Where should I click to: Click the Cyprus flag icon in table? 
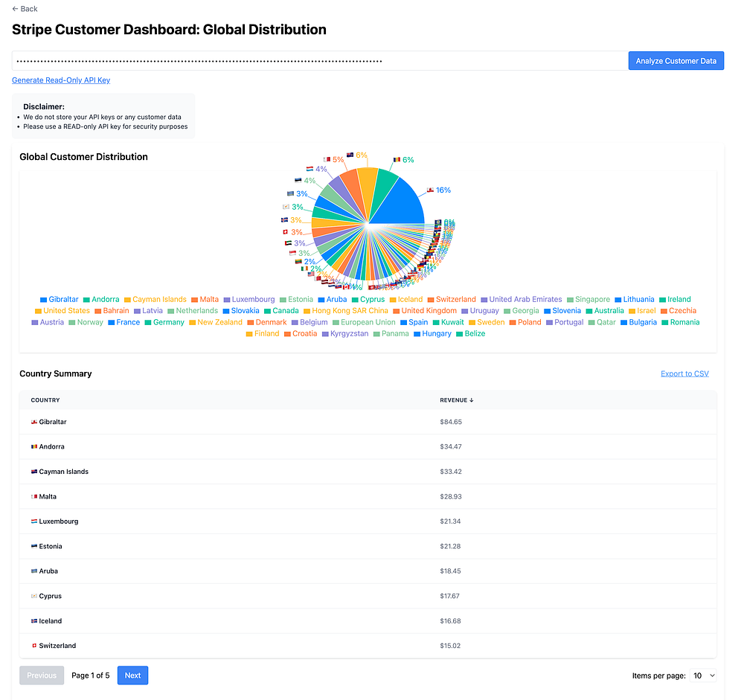pos(34,596)
